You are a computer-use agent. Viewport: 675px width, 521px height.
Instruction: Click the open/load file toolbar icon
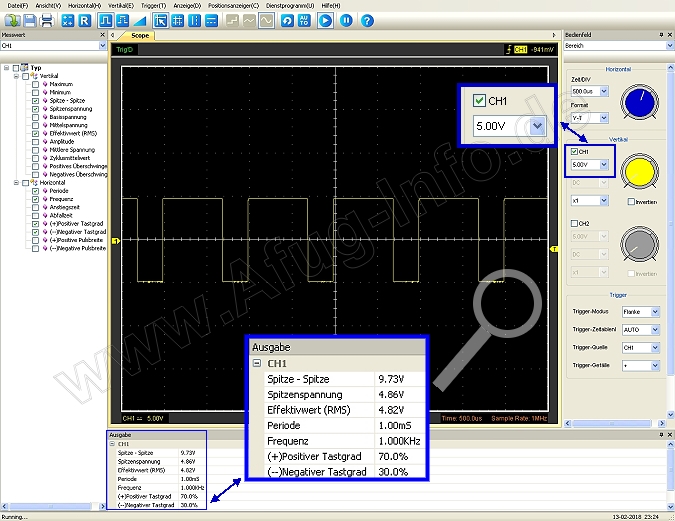point(12,20)
